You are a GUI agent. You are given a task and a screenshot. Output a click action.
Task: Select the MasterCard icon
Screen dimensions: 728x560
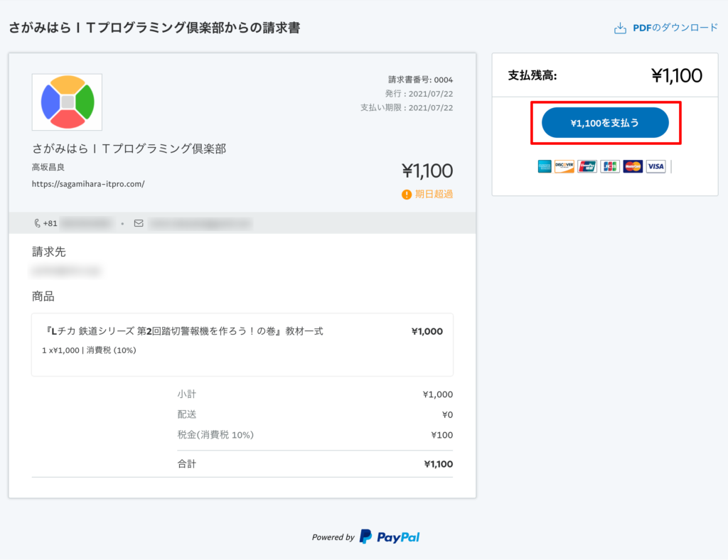click(x=632, y=166)
